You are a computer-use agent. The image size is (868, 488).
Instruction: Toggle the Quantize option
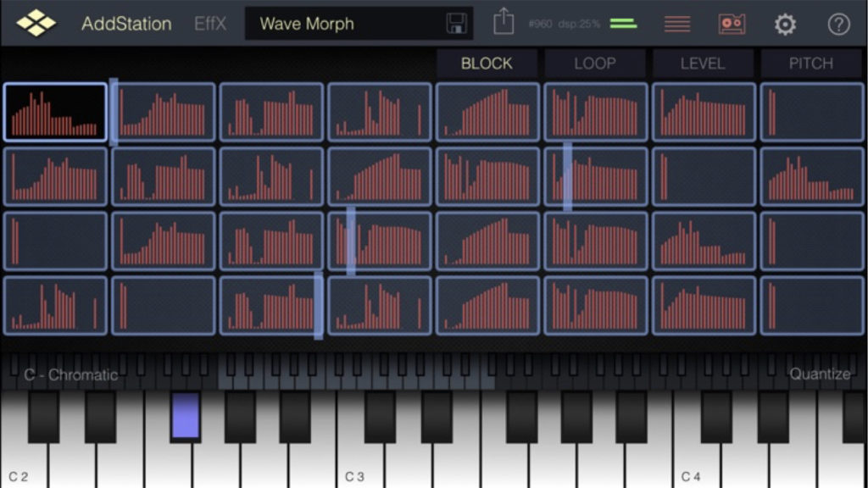819,374
